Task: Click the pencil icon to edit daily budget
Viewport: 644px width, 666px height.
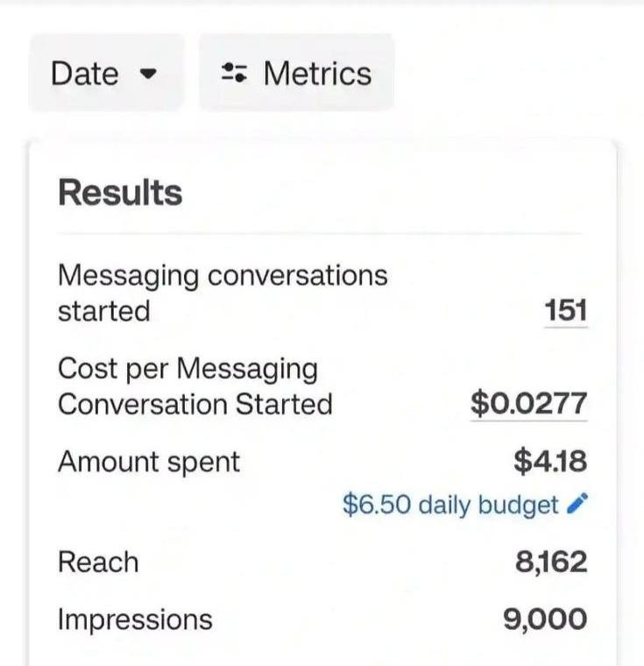Action: 578,504
